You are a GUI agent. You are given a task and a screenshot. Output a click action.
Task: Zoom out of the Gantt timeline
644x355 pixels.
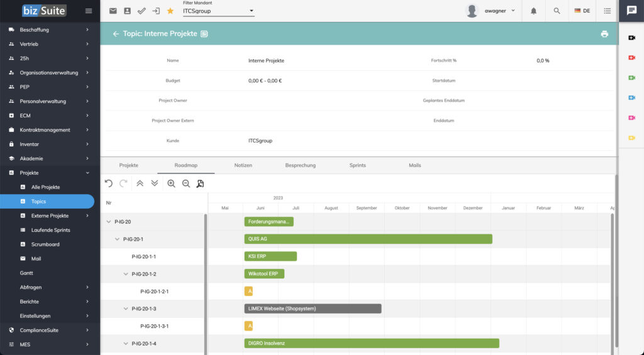coord(186,183)
